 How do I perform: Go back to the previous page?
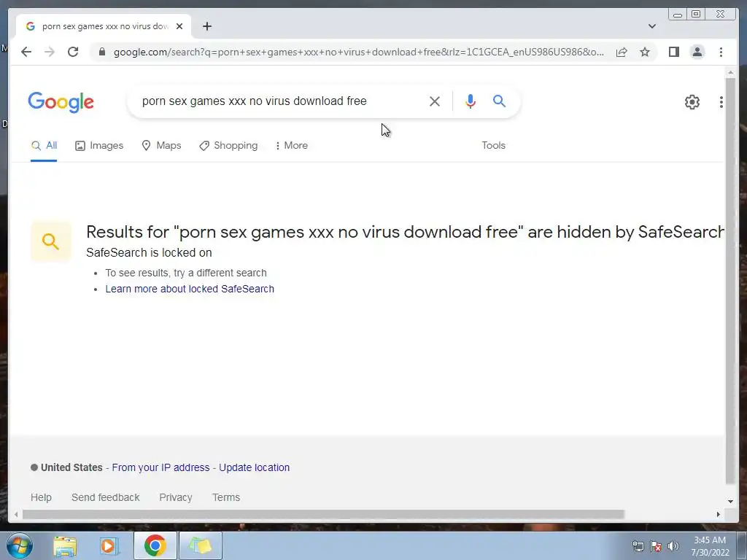(26, 52)
